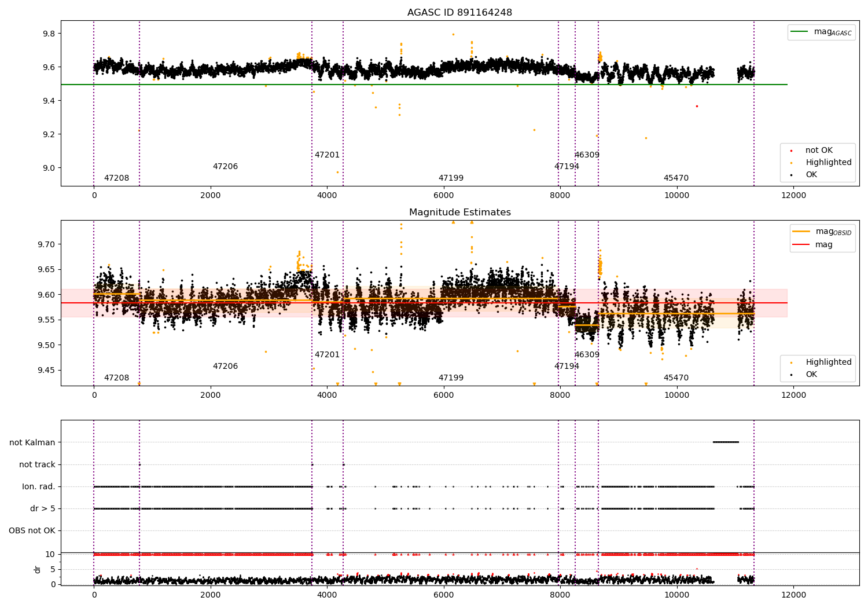Click the 'not Kalman' black data segment in the bottom plot
868x608 pixels.
click(x=726, y=442)
